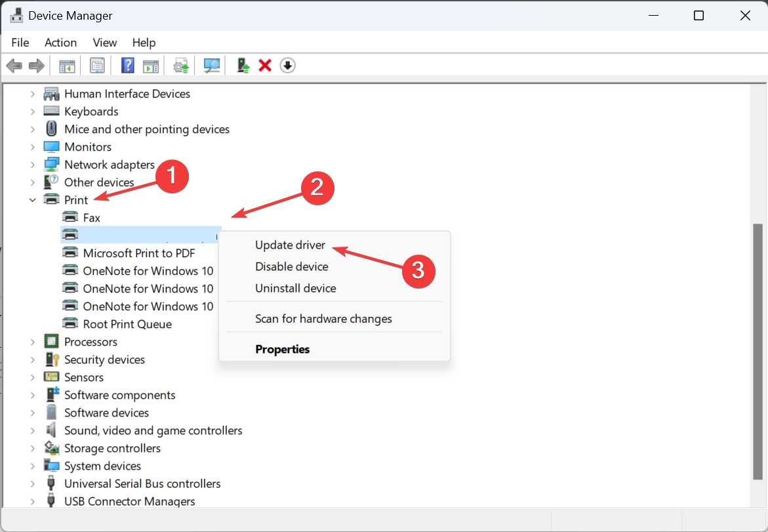Click the Properties sheet toolbar icon
The height and width of the screenshot is (532, 768).
coord(97,65)
